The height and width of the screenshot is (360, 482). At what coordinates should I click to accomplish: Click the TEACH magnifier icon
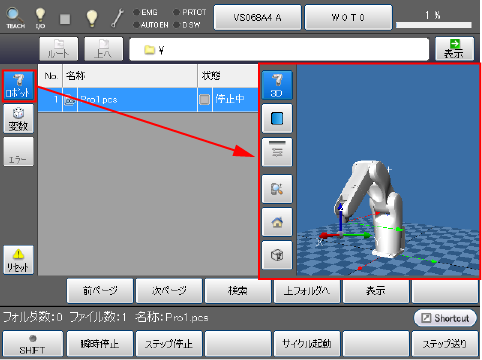click(x=15, y=18)
